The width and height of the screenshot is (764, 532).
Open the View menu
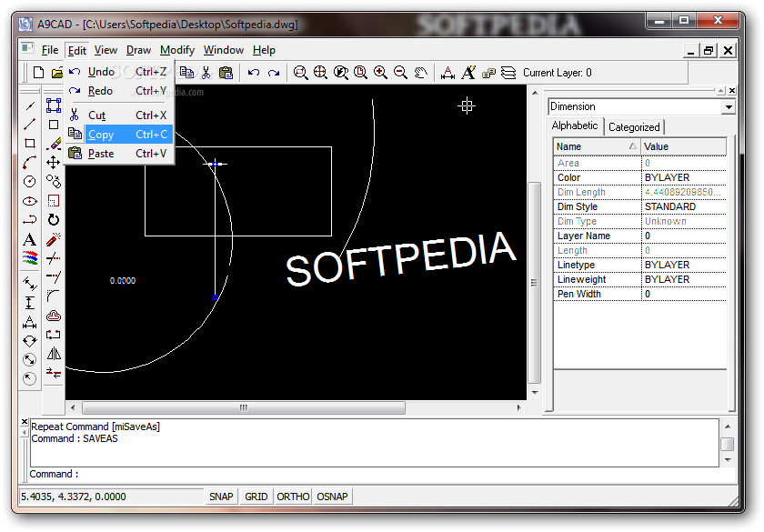point(106,50)
